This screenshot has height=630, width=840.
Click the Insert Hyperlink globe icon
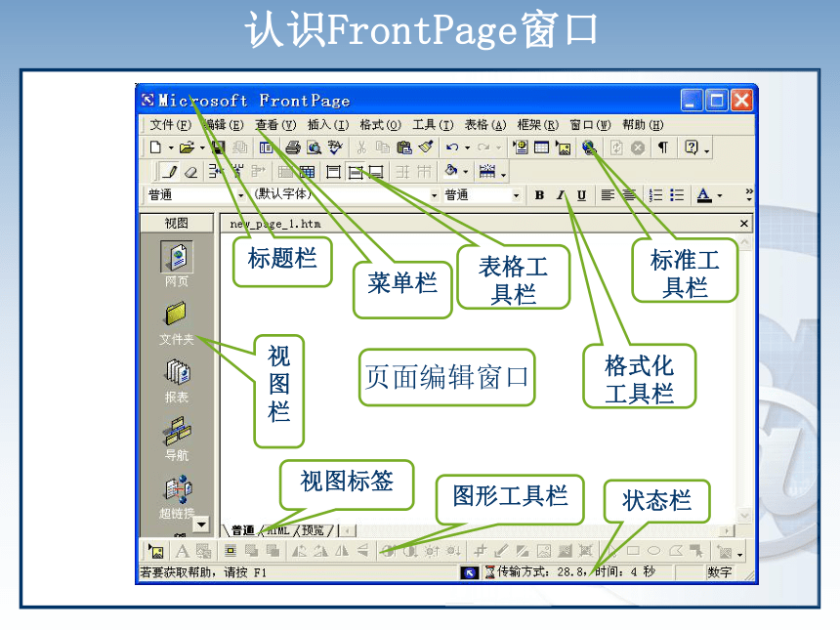589,147
